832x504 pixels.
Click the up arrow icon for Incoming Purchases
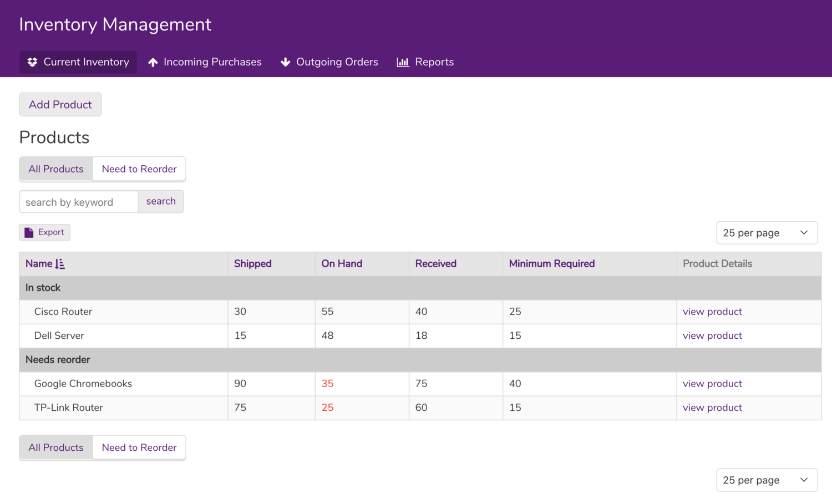(153, 62)
